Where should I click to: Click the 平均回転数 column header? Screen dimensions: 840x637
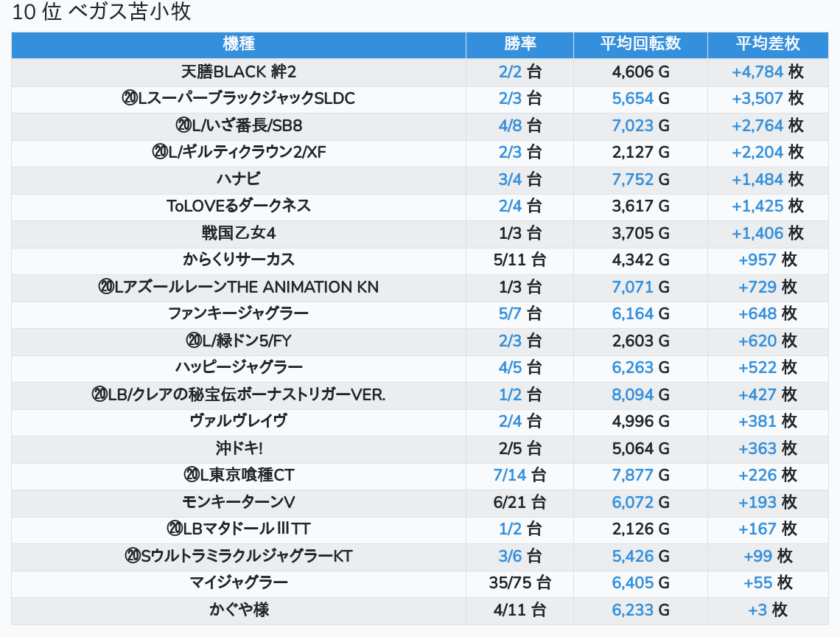coord(640,43)
